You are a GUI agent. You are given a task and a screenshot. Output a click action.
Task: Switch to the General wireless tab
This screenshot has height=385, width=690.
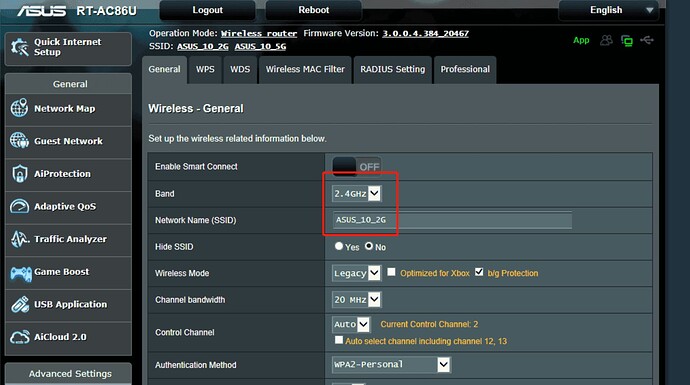point(164,70)
